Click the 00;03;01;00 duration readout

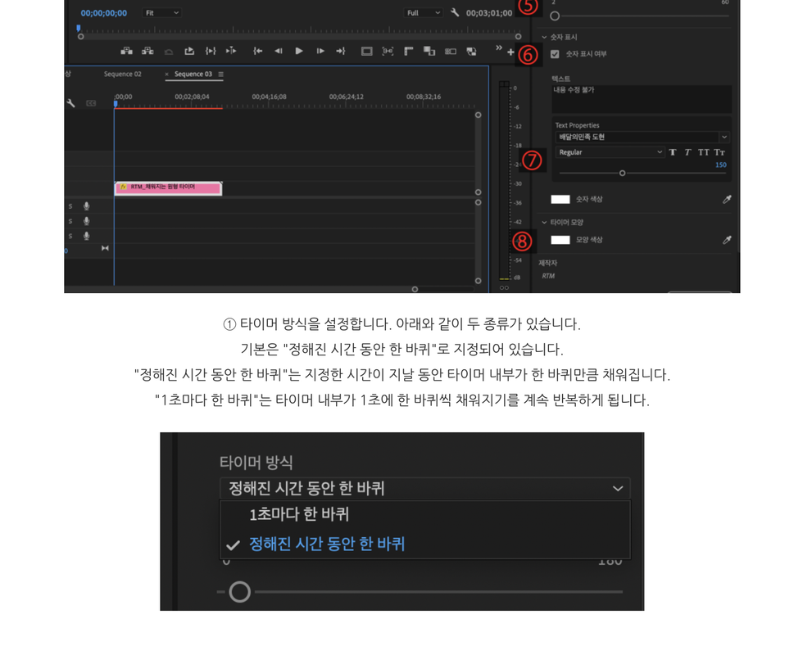pos(489,13)
